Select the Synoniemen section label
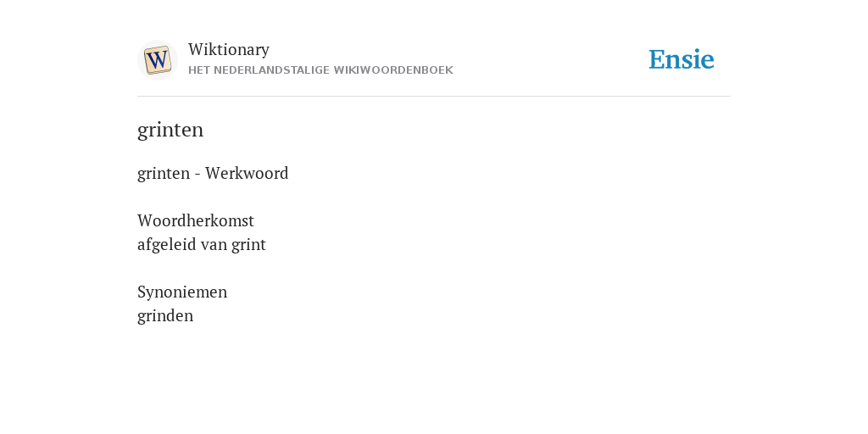Viewport: 868px width, 434px height. click(x=182, y=292)
